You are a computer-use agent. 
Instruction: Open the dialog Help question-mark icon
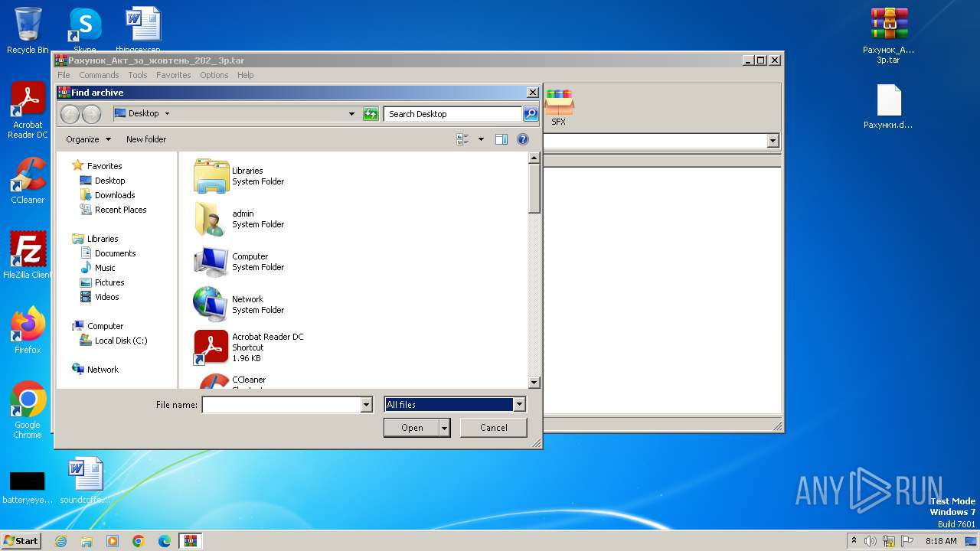tap(523, 139)
